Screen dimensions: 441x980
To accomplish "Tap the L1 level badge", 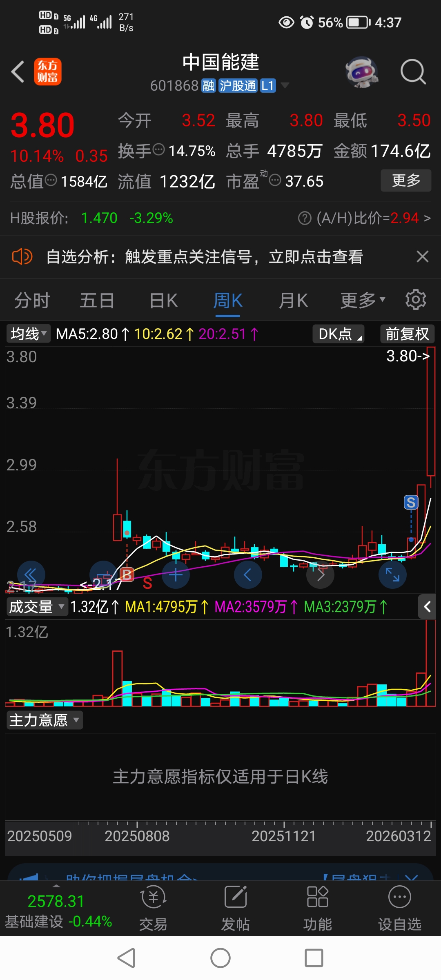I will (267, 86).
